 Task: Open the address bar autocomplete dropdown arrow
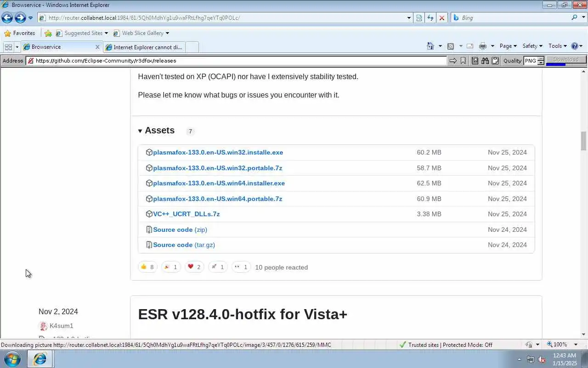point(409,18)
